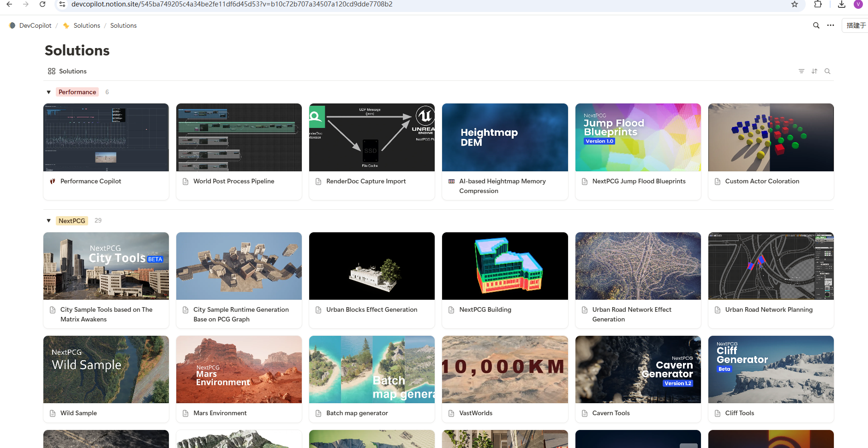Screen dimensions: 868x448
Task: Click NextPCG Jump Flood Blueprints page icon
Action: [585, 182]
